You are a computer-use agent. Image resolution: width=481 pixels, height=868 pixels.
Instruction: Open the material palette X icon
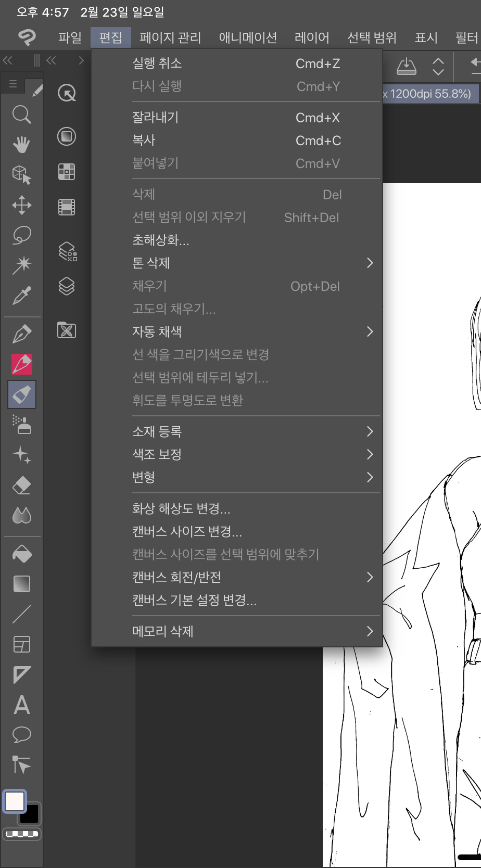(67, 330)
